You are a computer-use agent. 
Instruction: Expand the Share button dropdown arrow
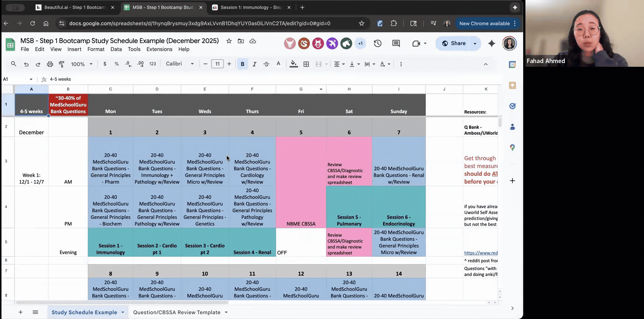(x=475, y=43)
